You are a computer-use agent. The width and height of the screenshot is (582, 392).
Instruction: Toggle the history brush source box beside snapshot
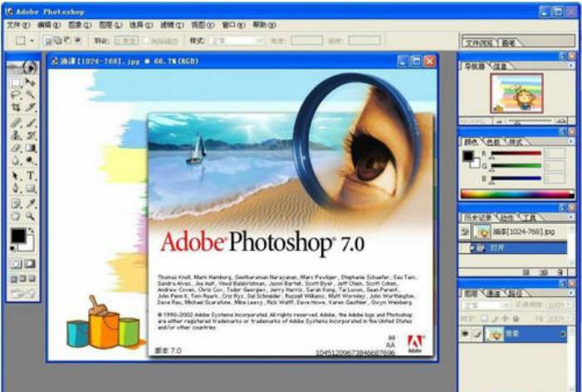tap(466, 232)
